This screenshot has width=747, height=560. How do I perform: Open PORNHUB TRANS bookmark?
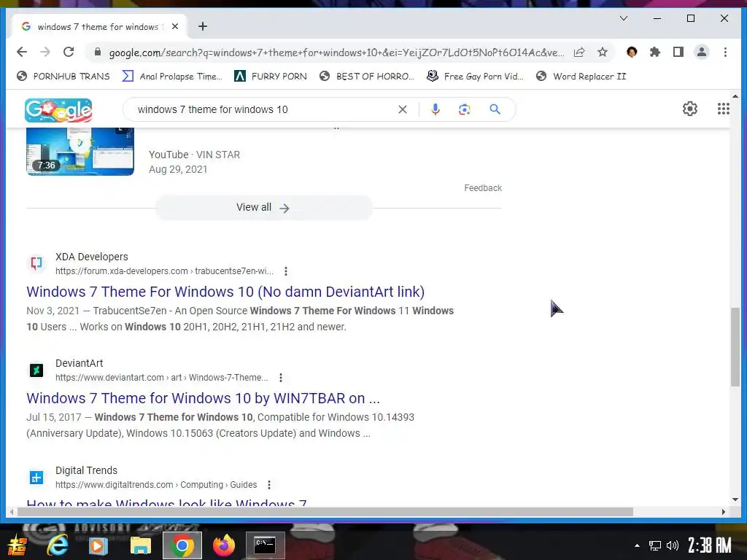[63, 76]
